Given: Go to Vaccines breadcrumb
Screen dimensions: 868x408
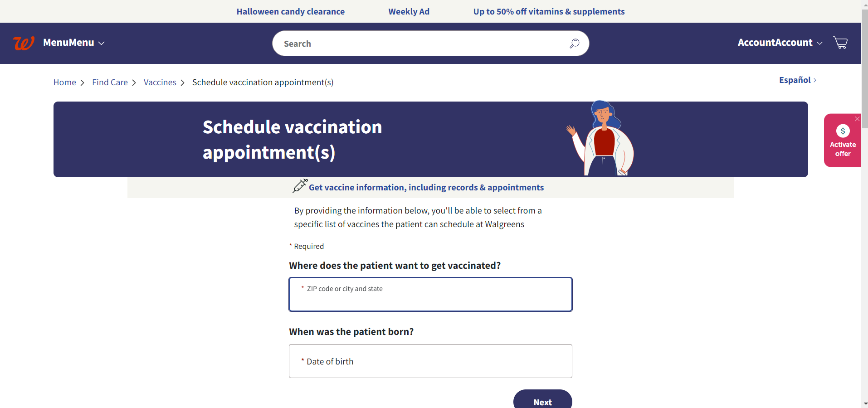Looking at the screenshot, I should [160, 83].
